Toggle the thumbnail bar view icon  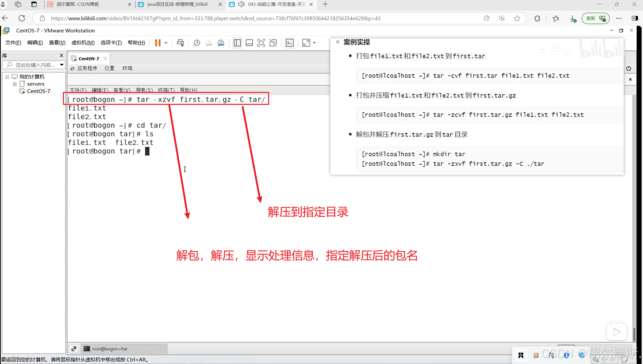[249, 43]
